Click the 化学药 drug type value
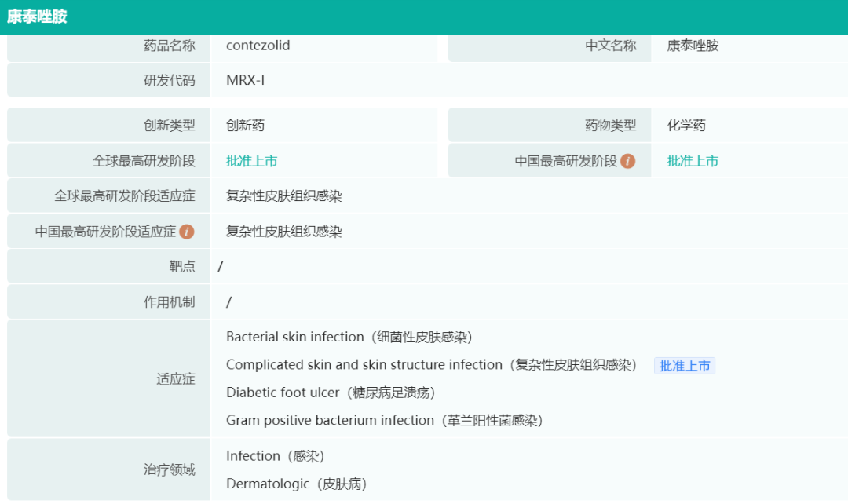This screenshot has width=848, height=504. coord(686,126)
